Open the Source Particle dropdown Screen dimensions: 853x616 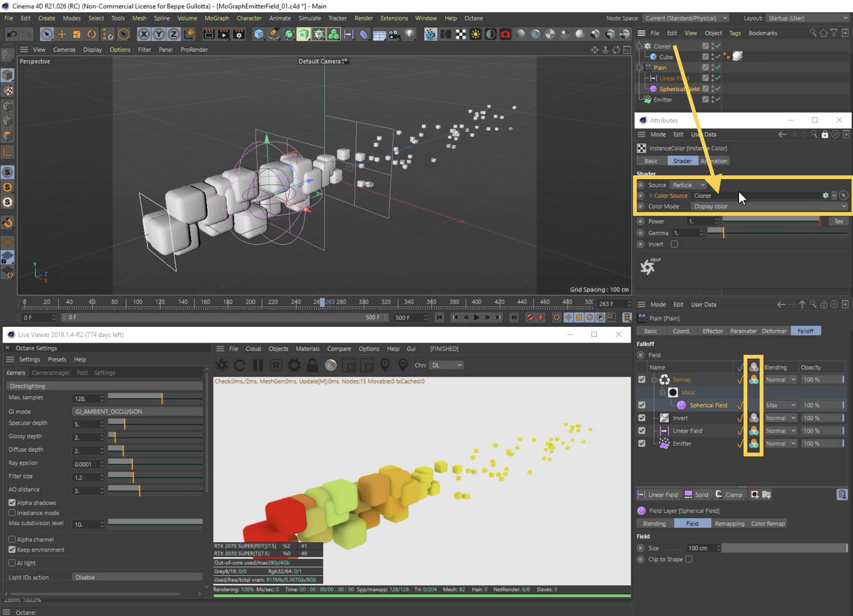click(688, 185)
